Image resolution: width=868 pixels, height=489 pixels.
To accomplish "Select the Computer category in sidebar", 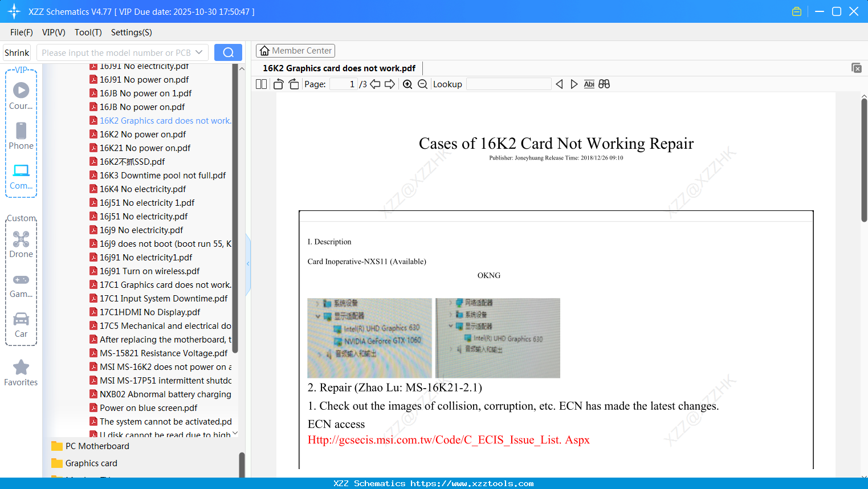I will coord(21,176).
